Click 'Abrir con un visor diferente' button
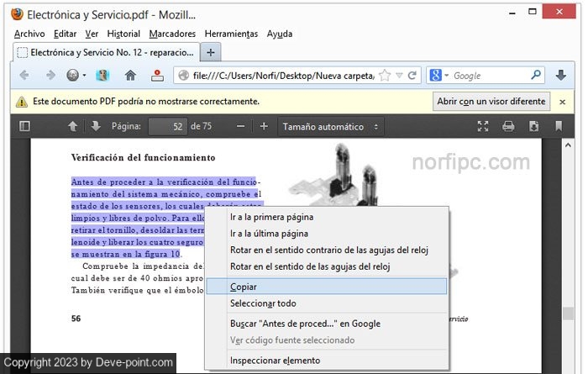Viewport: 588px width, 374px height. [491, 101]
